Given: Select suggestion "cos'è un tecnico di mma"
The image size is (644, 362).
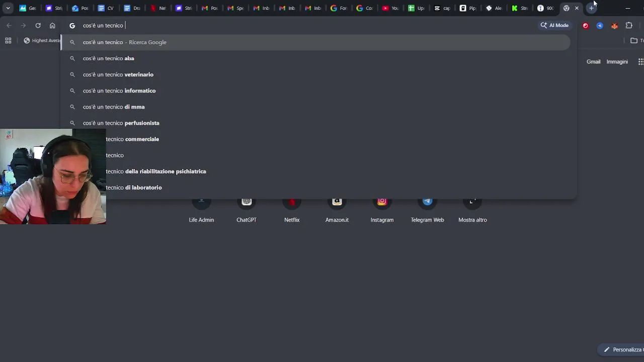Looking at the screenshot, I should (x=315, y=107).
